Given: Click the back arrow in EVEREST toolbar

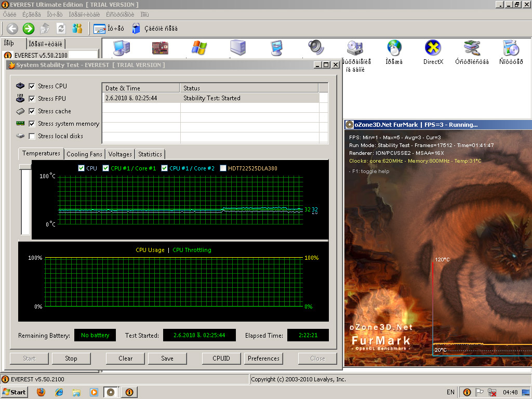Looking at the screenshot, I should point(12,29).
